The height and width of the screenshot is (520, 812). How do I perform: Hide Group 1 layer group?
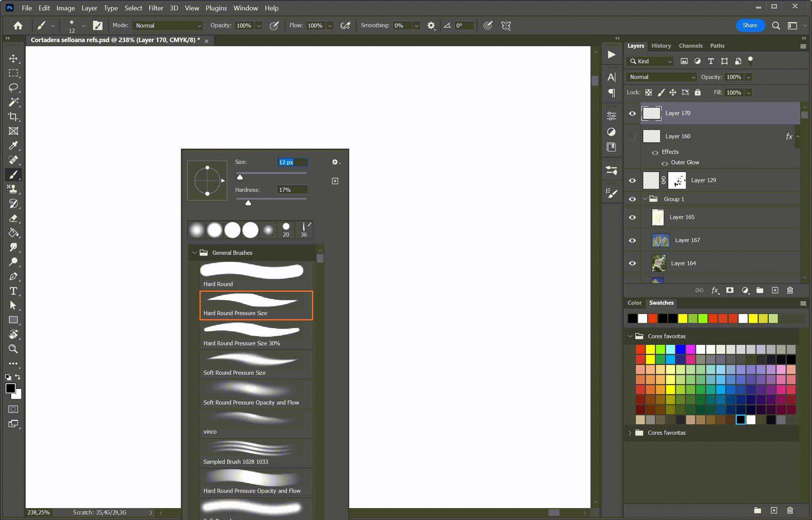632,199
